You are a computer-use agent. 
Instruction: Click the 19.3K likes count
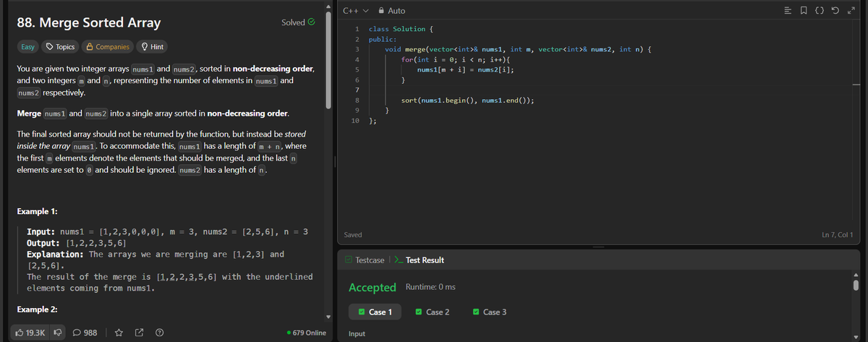(x=35, y=333)
